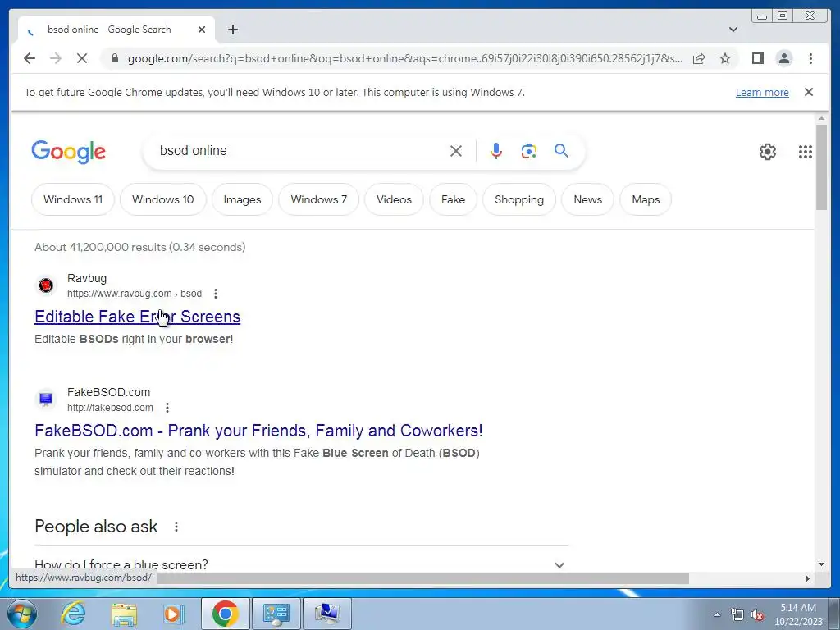Open the network status tray icon
Screen dimensions: 840x630
(737, 614)
